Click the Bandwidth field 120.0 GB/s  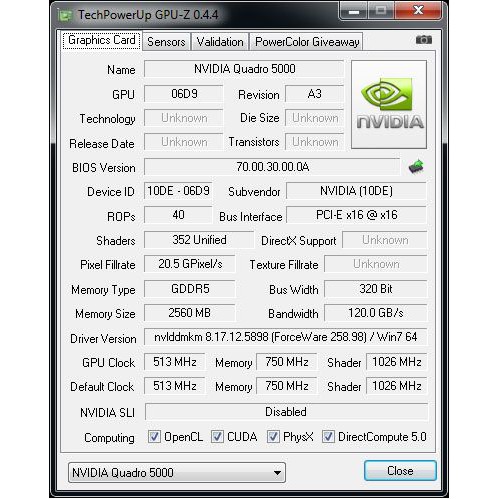click(376, 313)
